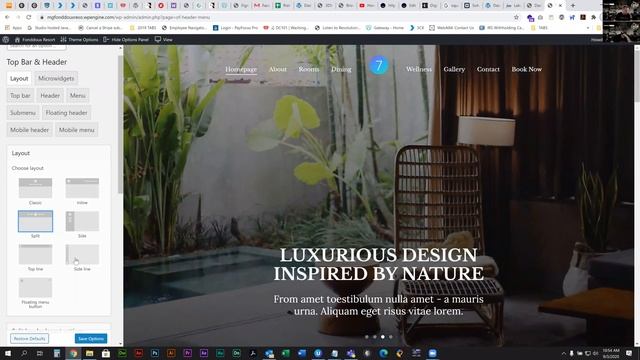Open the Apps bookmarks shortcut
Viewport: 640px width, 360px height.
tap(13, 28)
